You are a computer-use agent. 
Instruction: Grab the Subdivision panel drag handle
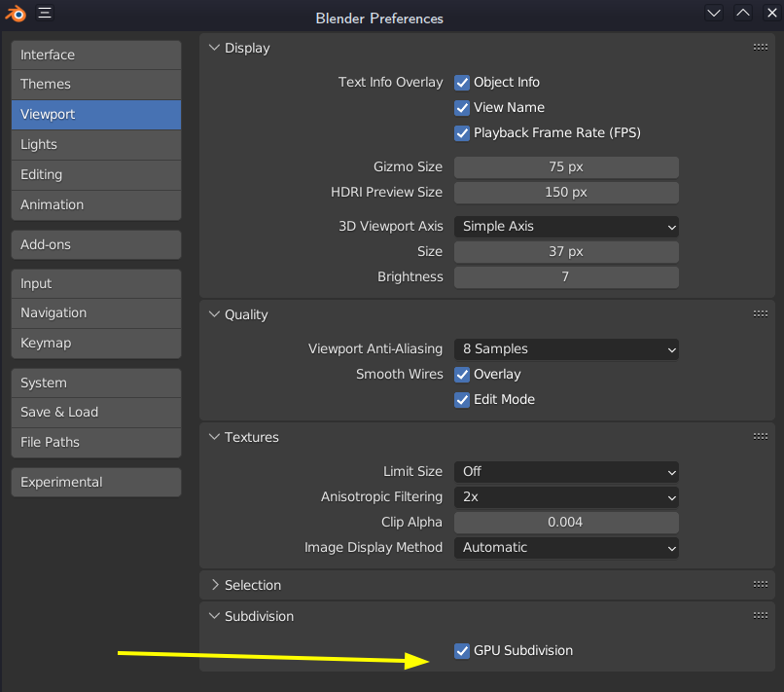[x=761, y=615]
